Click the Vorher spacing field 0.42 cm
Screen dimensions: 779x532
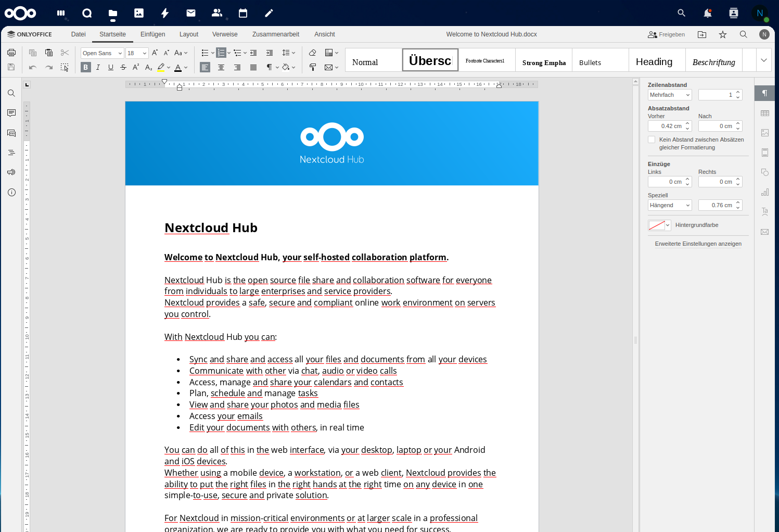point(666,126)
